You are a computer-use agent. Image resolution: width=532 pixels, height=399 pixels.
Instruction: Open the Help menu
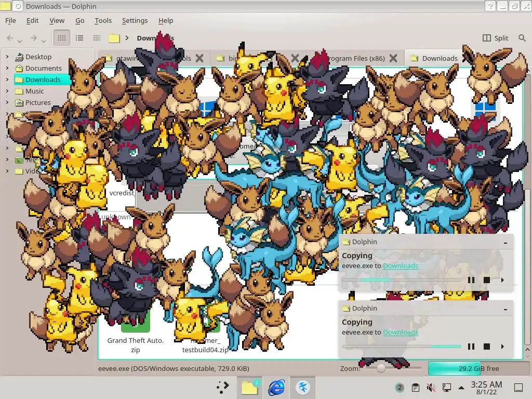[x=166, y=21]
